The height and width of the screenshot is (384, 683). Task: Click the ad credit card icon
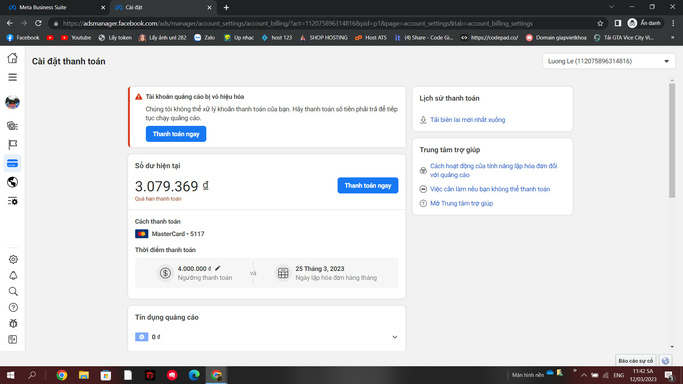142,337
